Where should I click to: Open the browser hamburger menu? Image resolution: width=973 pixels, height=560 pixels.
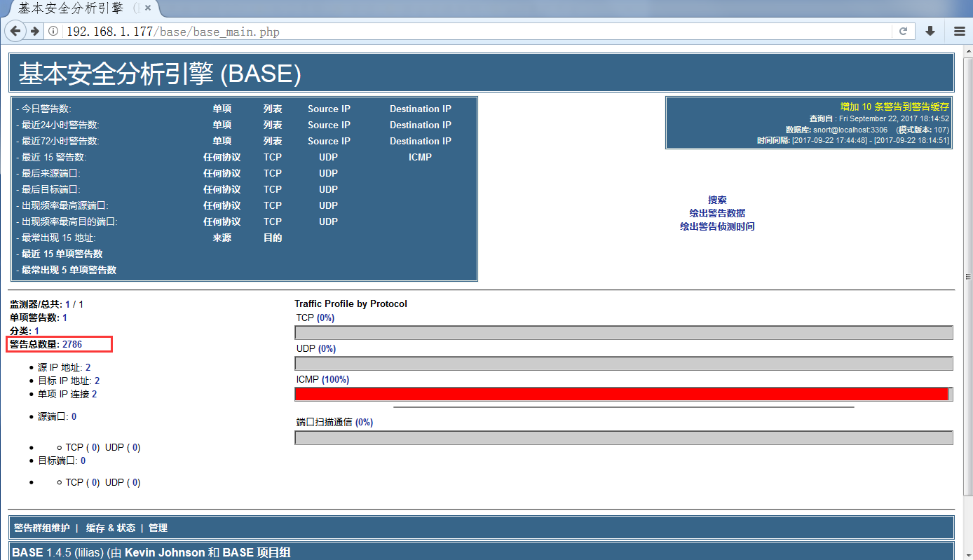tap(959, 32)
